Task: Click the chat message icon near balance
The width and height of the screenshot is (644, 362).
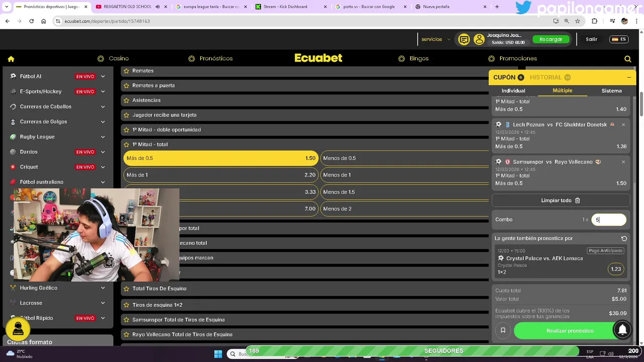Action: pos(464,39)
